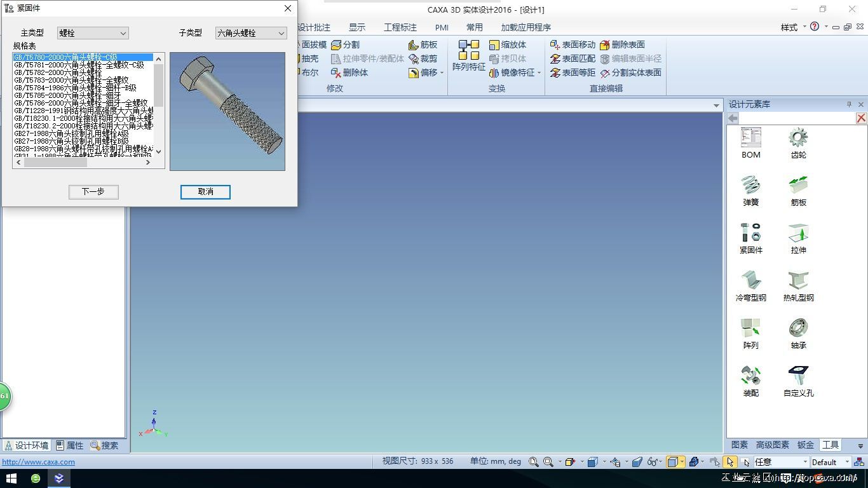The image size is (868, 488).
Task: Open the 加载应用程序 ribbon tab
Action: coord(526,27)
